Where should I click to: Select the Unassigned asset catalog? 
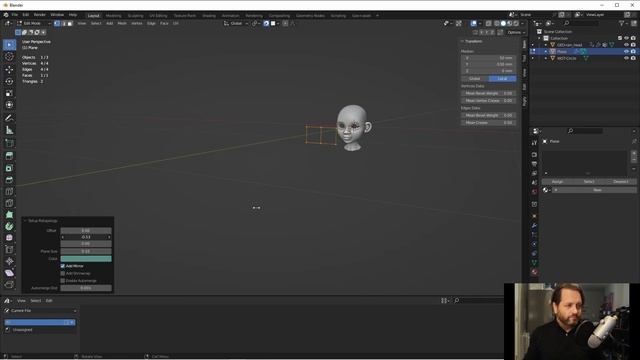pos(22,330)
